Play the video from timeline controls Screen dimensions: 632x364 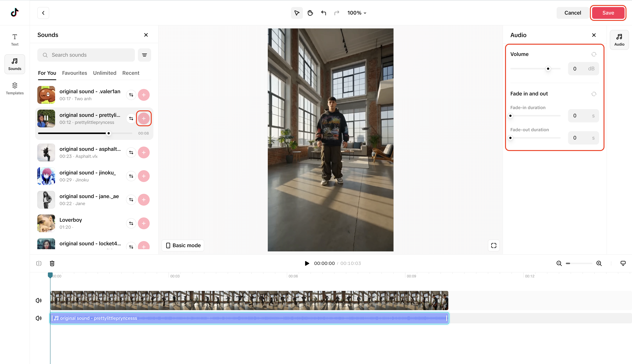click(x=307, y=264)
